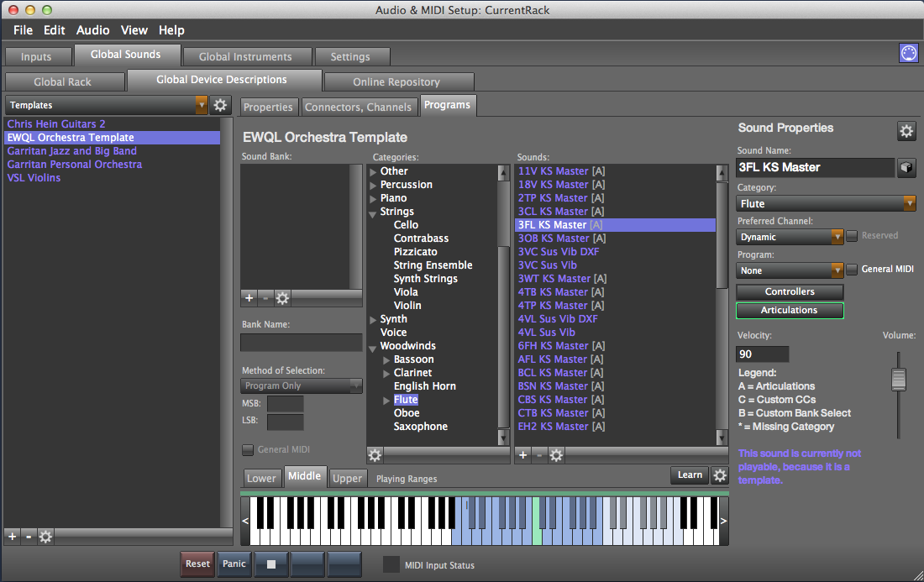Click the MIDI connector icon at top right

tap(908, 53)
